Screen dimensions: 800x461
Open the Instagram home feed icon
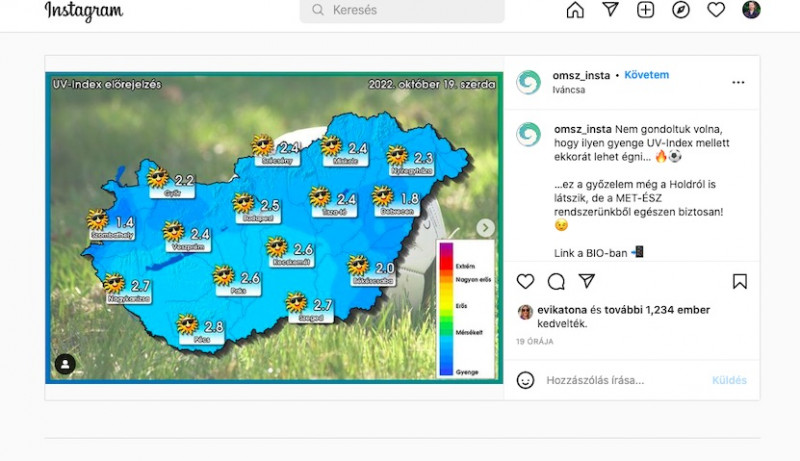point(575,10)
